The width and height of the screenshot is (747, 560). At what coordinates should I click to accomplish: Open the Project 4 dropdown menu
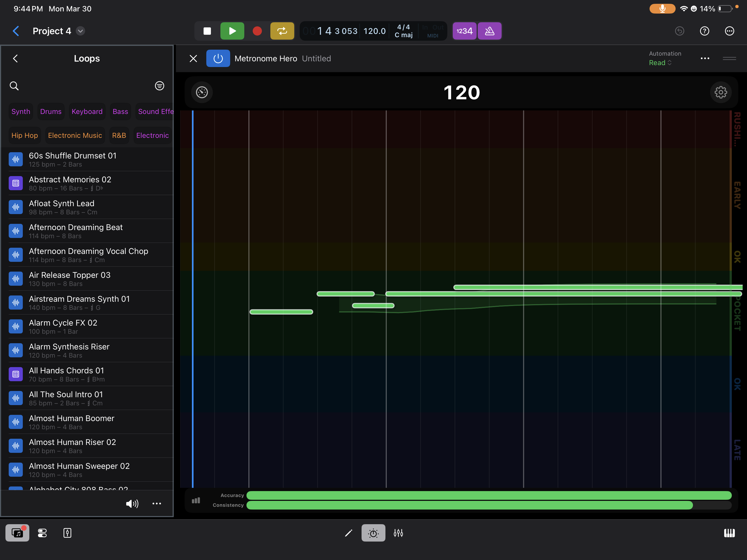click(x=80, y=31)
